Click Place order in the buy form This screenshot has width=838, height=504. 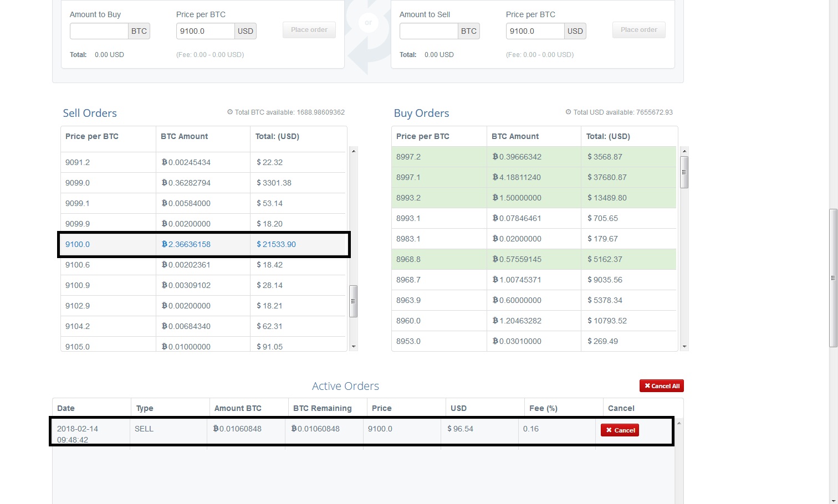pos(309,30)
